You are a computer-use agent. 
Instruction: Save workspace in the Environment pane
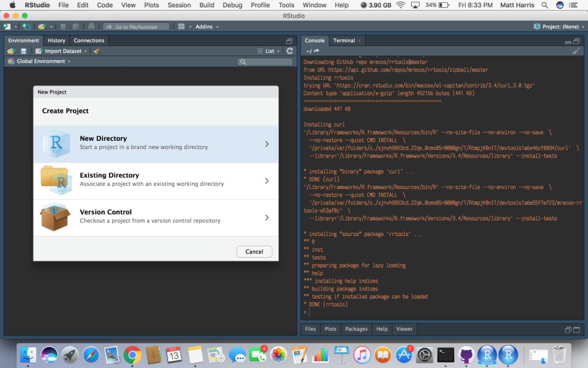click(24, 51)
